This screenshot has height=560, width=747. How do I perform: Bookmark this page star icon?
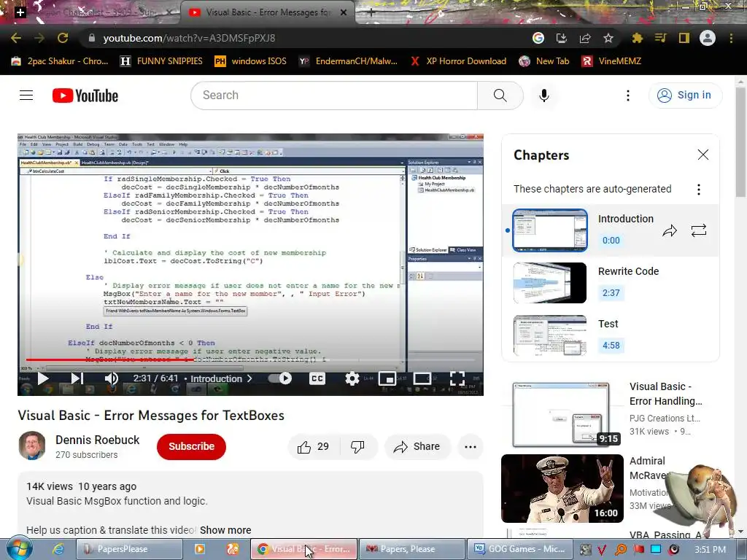click(x=608, y=38)
